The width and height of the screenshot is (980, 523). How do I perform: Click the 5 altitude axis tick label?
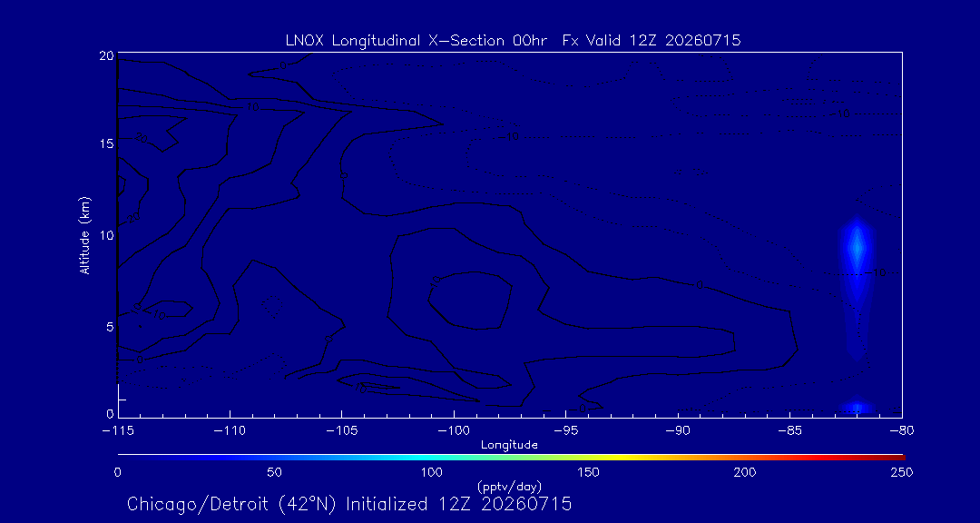[x=110, y=327]
